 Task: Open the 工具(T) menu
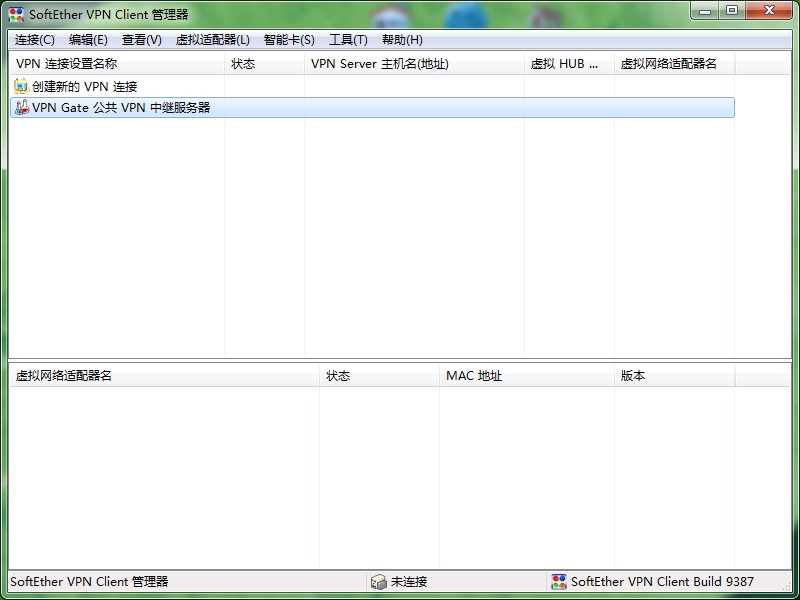pos(348,40)
